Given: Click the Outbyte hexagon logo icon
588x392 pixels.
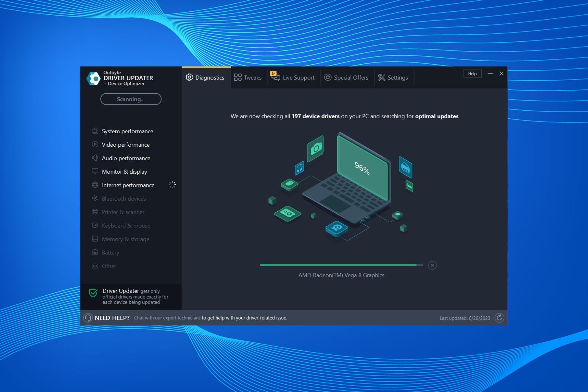Looking at the screenshot, I should point(93,79).
